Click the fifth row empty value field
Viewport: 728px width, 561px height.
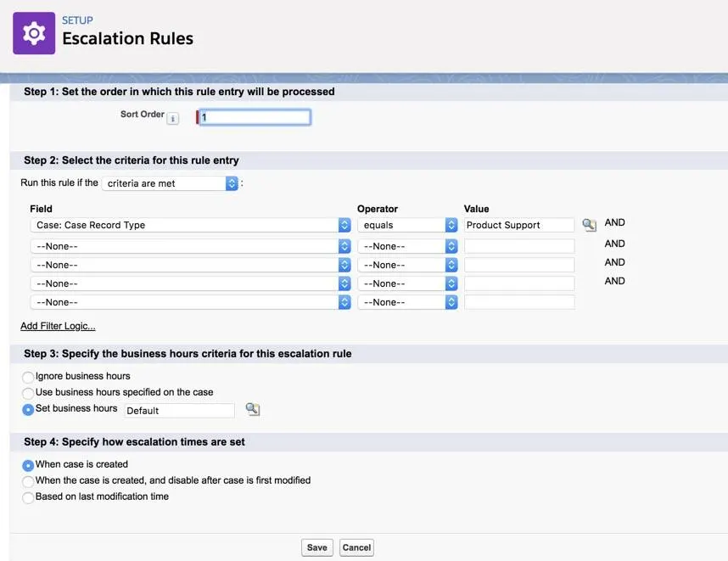[x=519, y=302]
